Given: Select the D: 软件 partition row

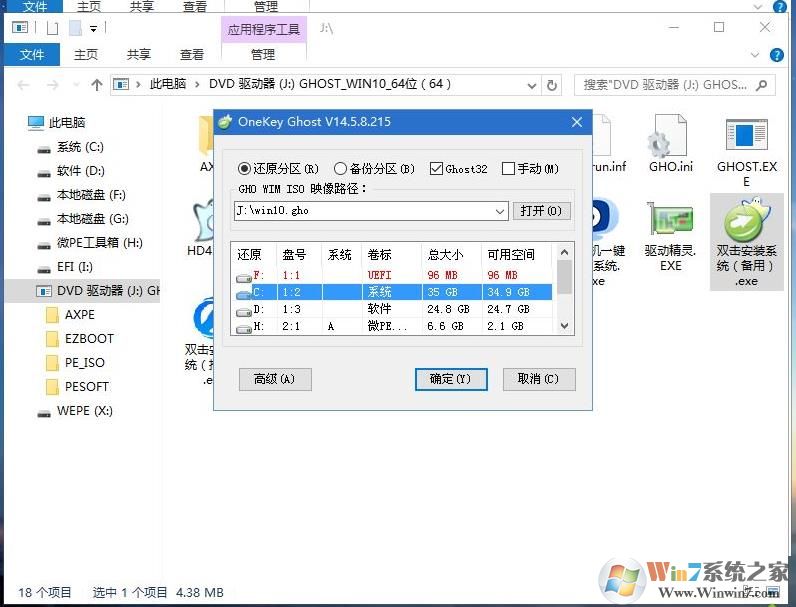Looking at the screenshot, I should coord(393,309).
